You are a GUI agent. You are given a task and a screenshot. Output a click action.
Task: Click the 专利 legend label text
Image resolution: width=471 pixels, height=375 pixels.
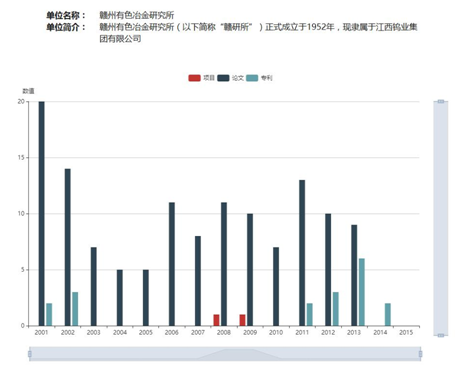[266, 78]
